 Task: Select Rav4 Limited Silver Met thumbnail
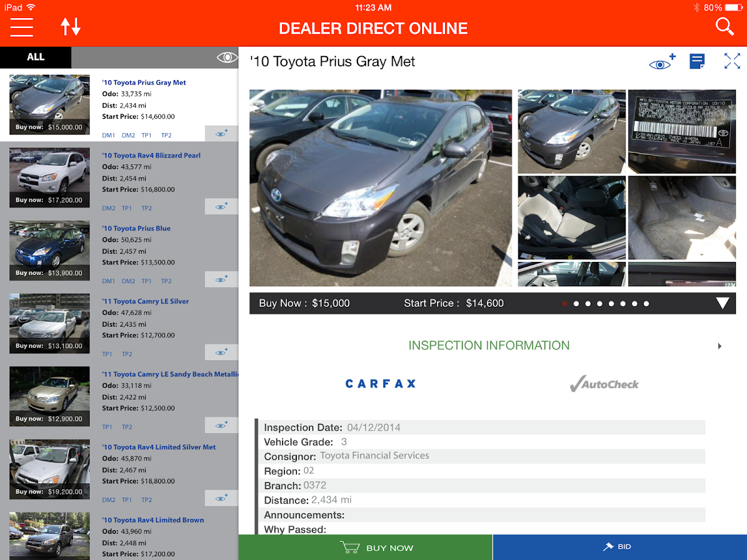point(50,469)
